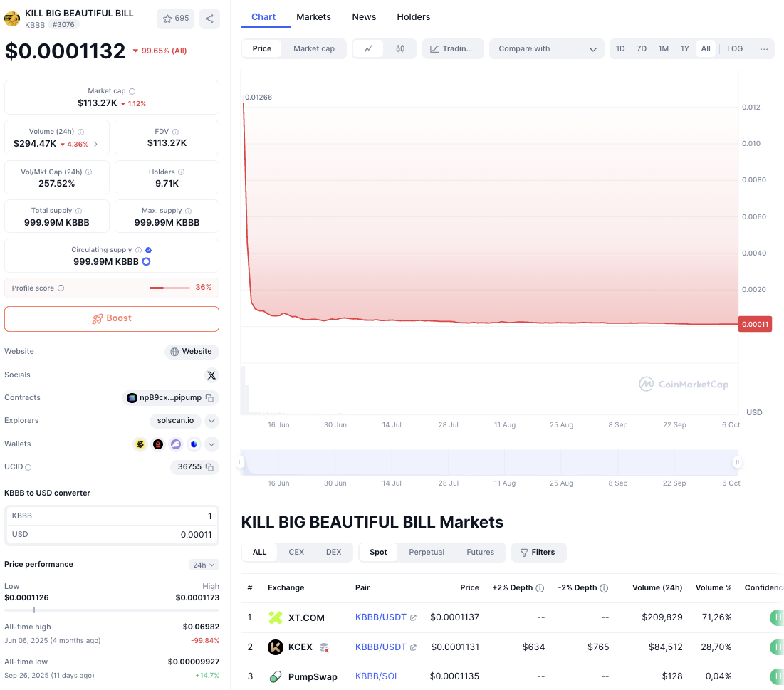Open solscan.io explorer

pyautogui.click(x=175, y=421)
